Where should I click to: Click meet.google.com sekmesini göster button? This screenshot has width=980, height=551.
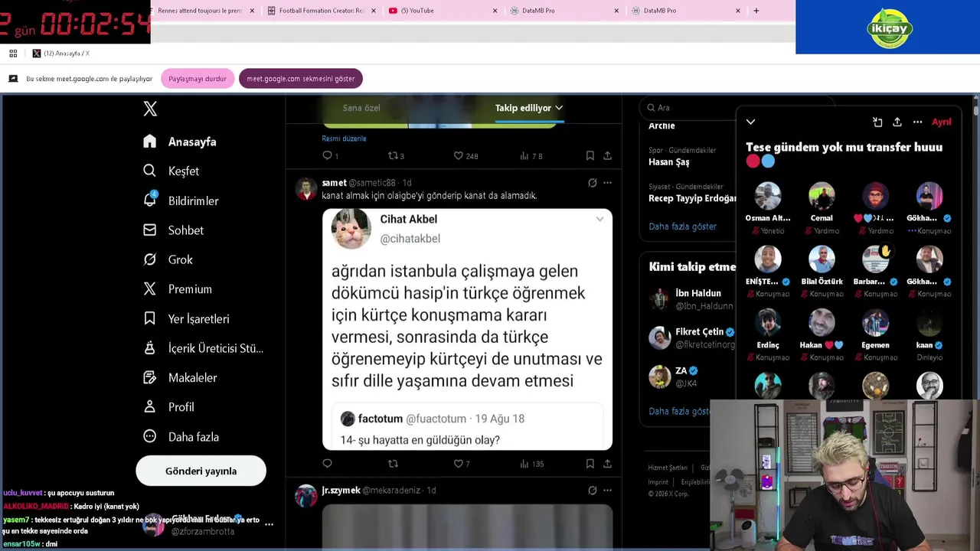(301, 79)
